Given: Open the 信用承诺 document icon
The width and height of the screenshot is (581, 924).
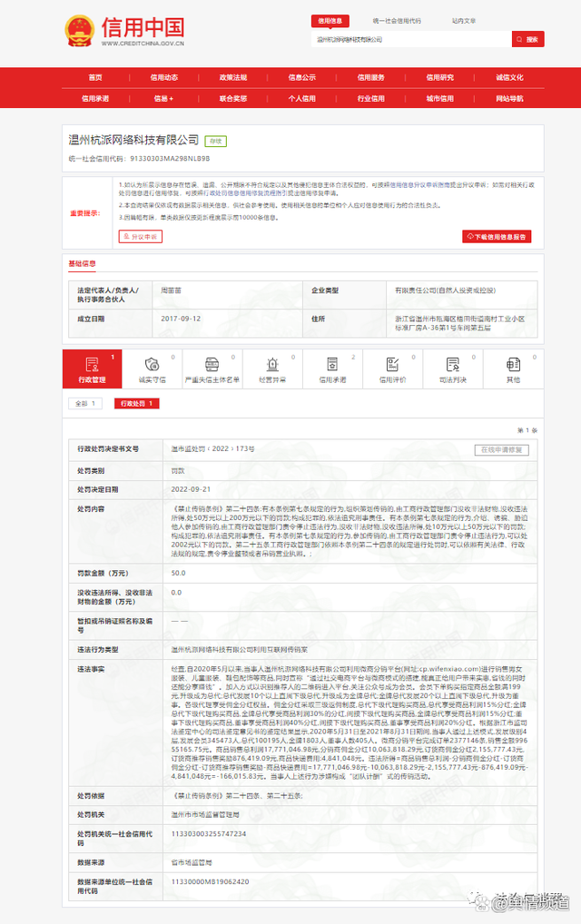Looking at the screenshot, I should pos(332,365).
